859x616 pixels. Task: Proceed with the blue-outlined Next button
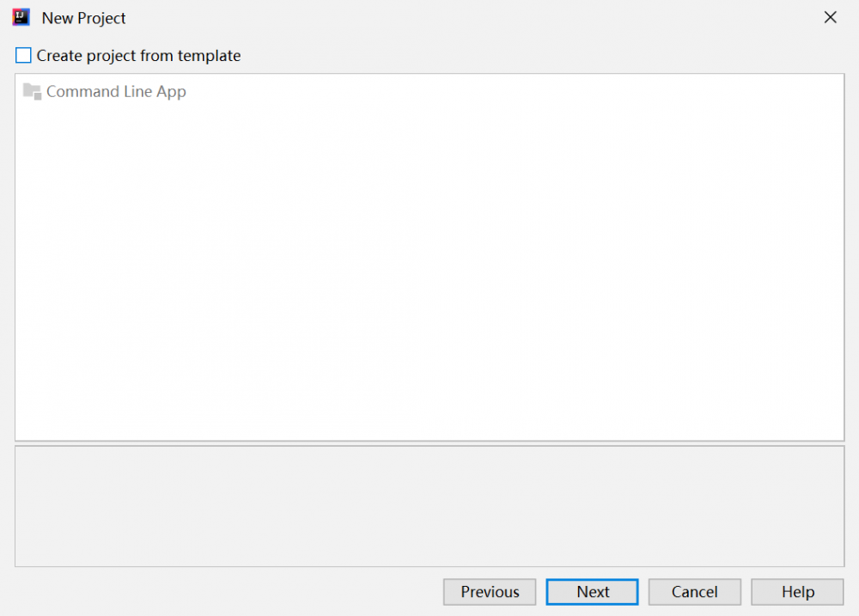[x=593, y=592]
